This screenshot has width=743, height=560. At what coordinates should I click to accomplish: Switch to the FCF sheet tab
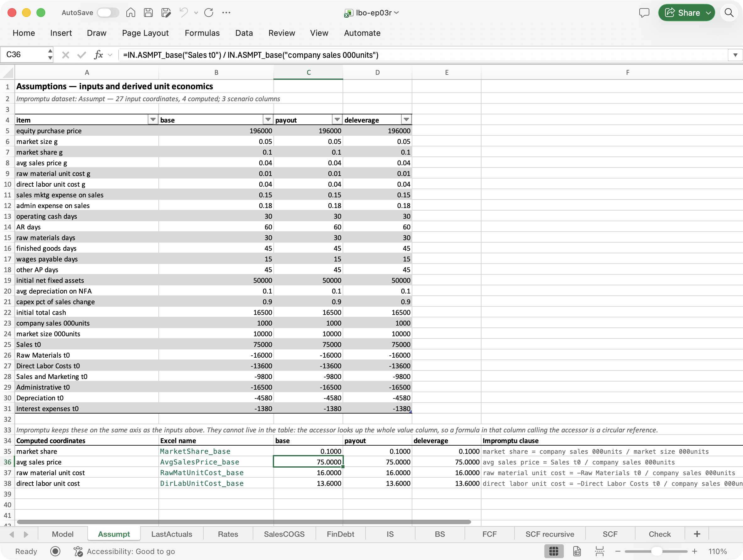tap(489, 534)
